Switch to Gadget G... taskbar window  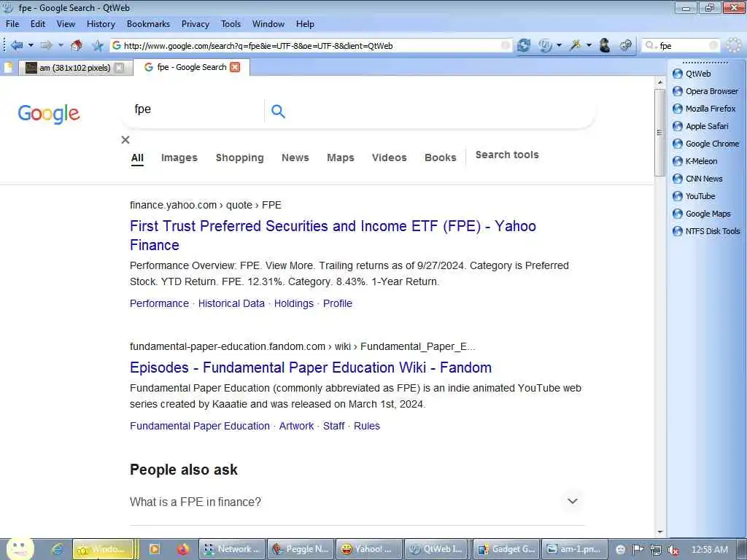pyautogui.click(x=508, y=549)
